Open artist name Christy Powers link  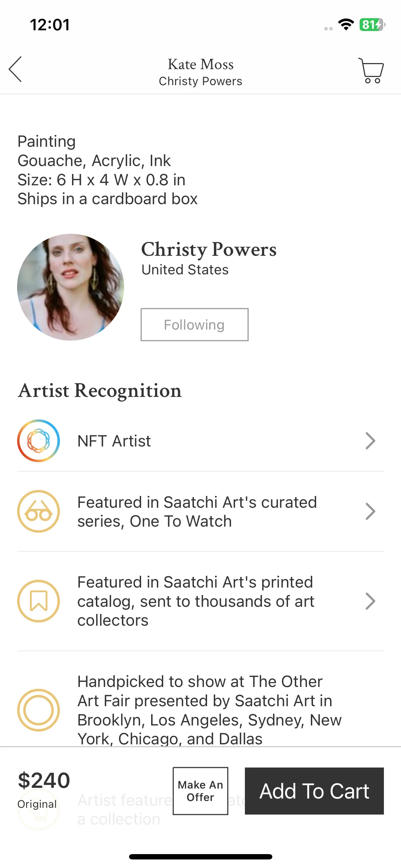pyautogui.click(x=209, y=249)
